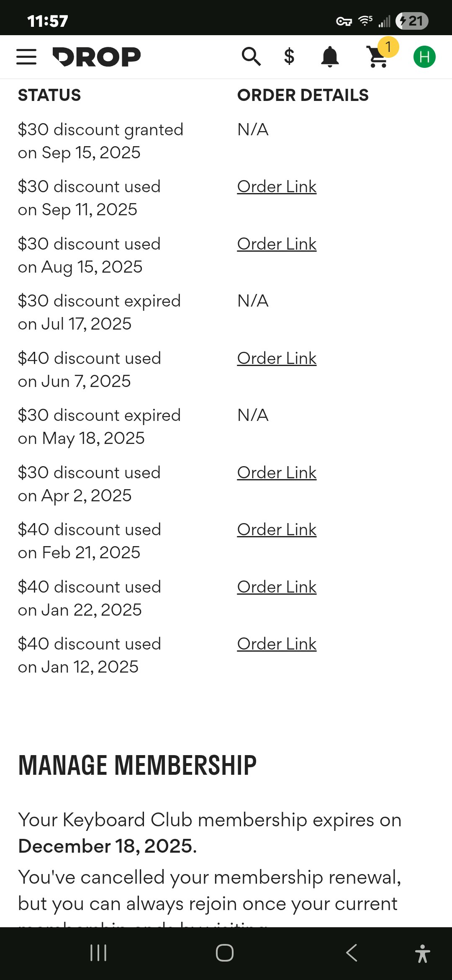
Task: Open the shopping cart
Action: (377, 58)
